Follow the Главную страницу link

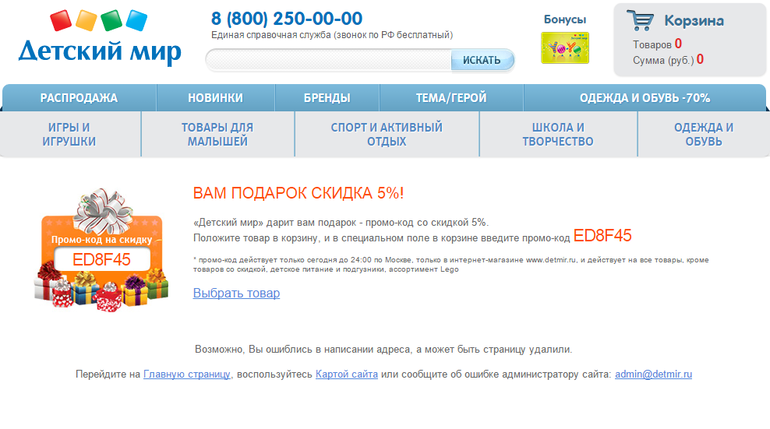(187, 374)
